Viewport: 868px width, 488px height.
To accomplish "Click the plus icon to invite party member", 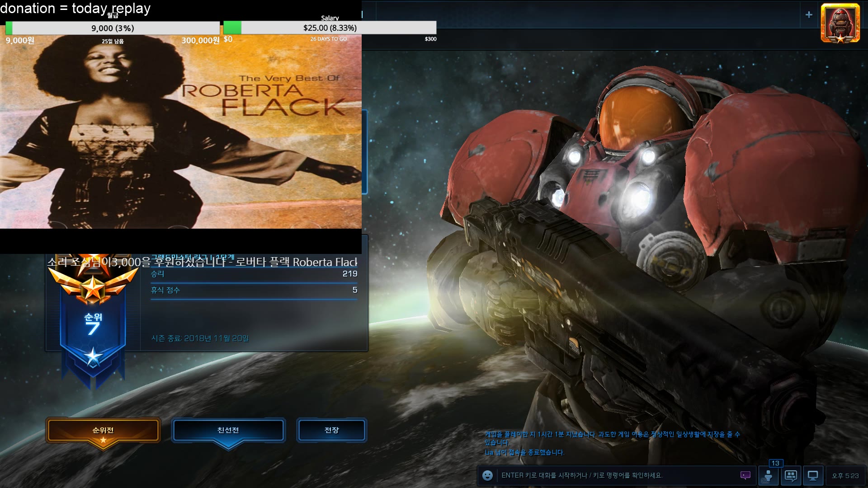I will coord(809,14).
